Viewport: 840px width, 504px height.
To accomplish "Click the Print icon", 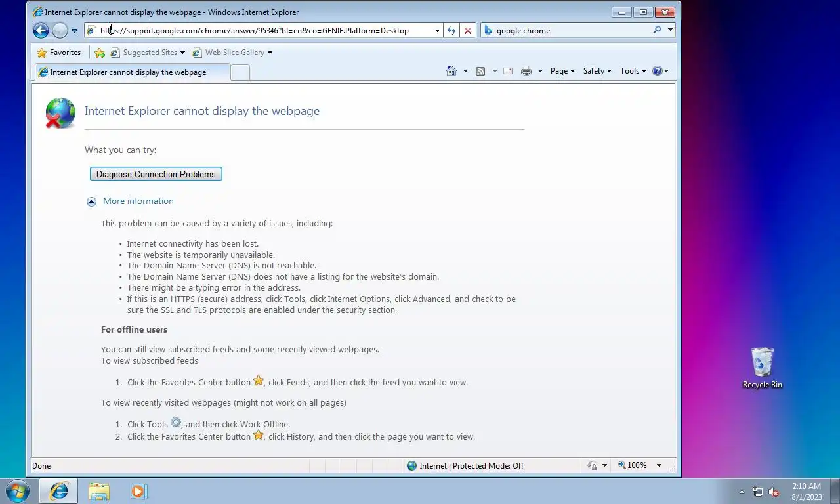I will click(526, 71).
